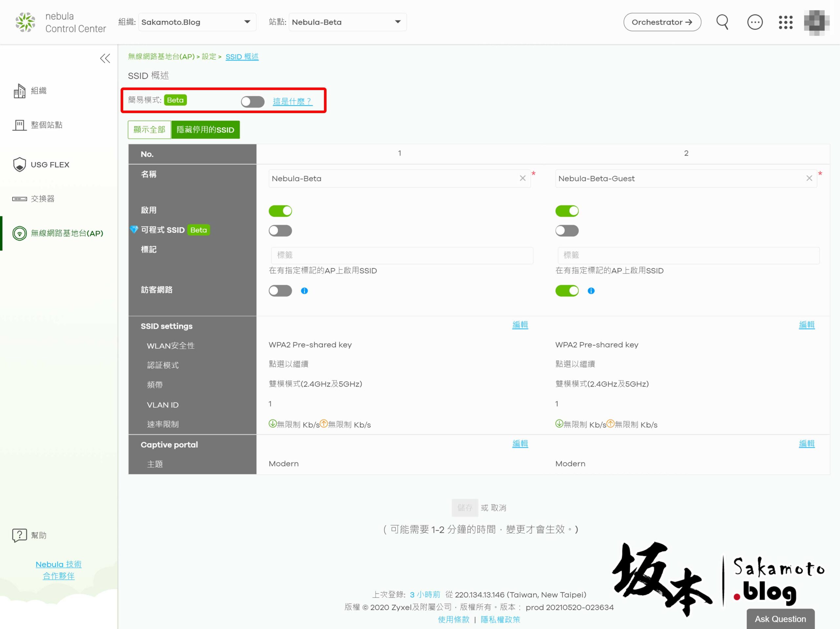Screen dimensions: 840x629
Task: Toggle the 簡易模式 switch
Action: click(x=253, y=101)
